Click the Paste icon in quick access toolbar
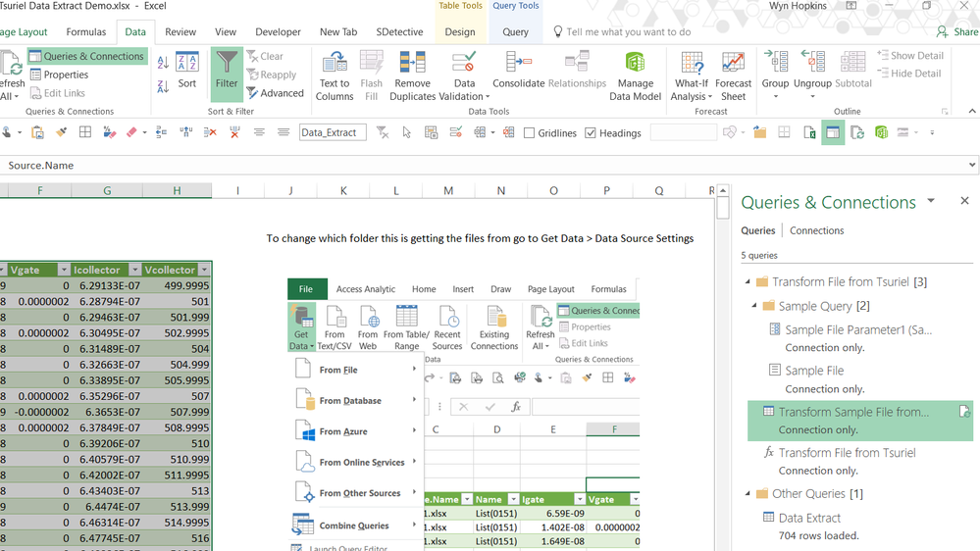The image size is (980, 551). (37, 132)
